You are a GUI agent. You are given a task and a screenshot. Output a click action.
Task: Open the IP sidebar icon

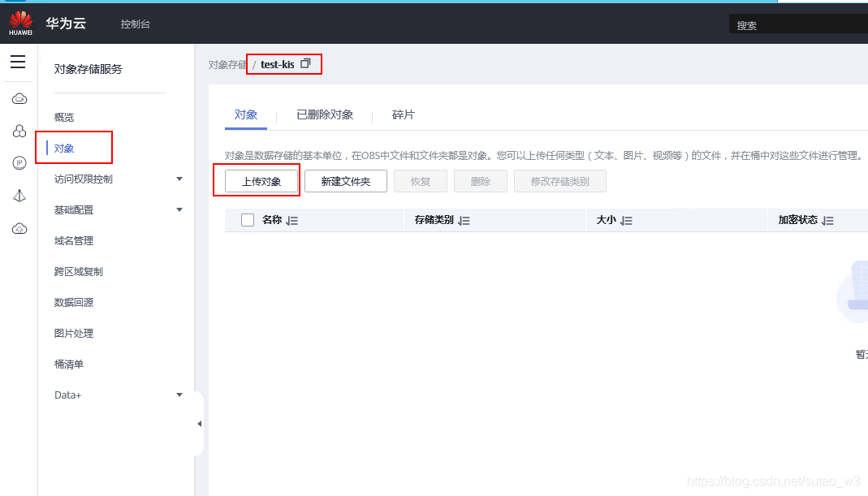(19, 162)
